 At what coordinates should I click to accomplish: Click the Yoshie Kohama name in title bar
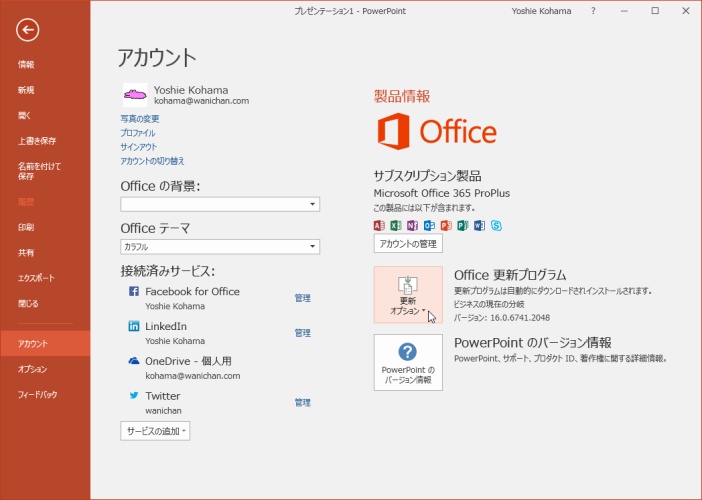(541, 11)
